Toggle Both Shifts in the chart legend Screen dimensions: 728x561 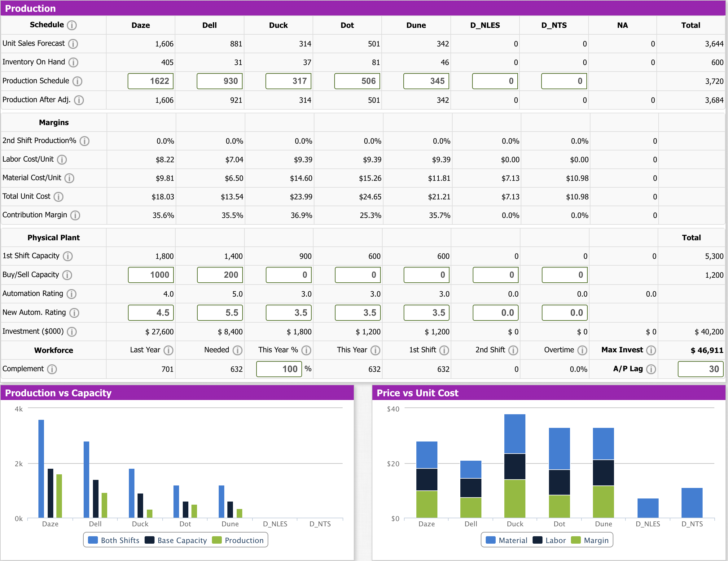pos(114,540)
